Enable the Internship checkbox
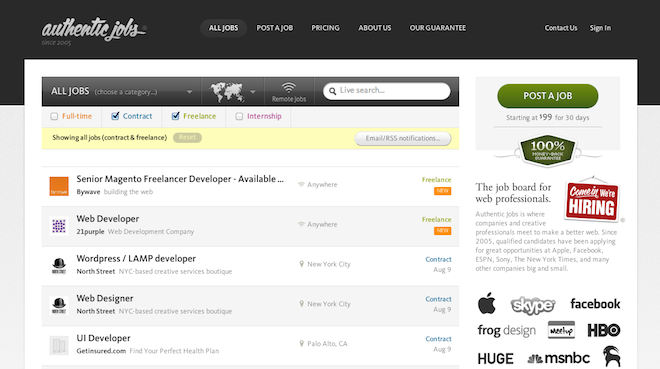This screenshot has height=369, width=660. (239, 117)
